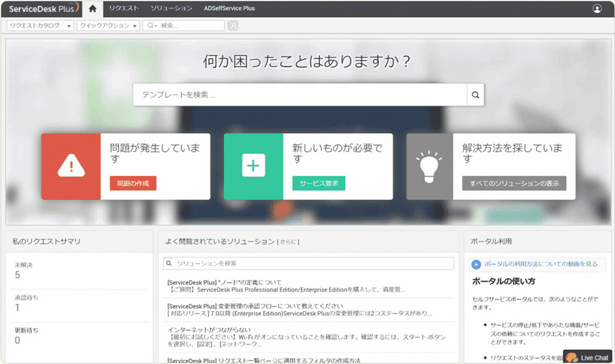The width and height of the screenshot is (615, 364).
Task: Click the red warning triangle icon
Action: click(x=71, y=166)
